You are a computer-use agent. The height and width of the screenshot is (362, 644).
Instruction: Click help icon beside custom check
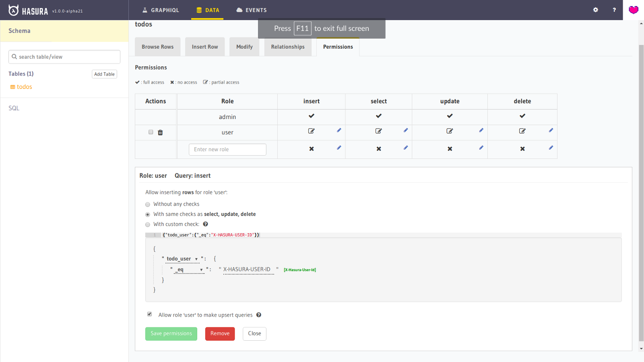pyautogui.click(x=205, y=224)
